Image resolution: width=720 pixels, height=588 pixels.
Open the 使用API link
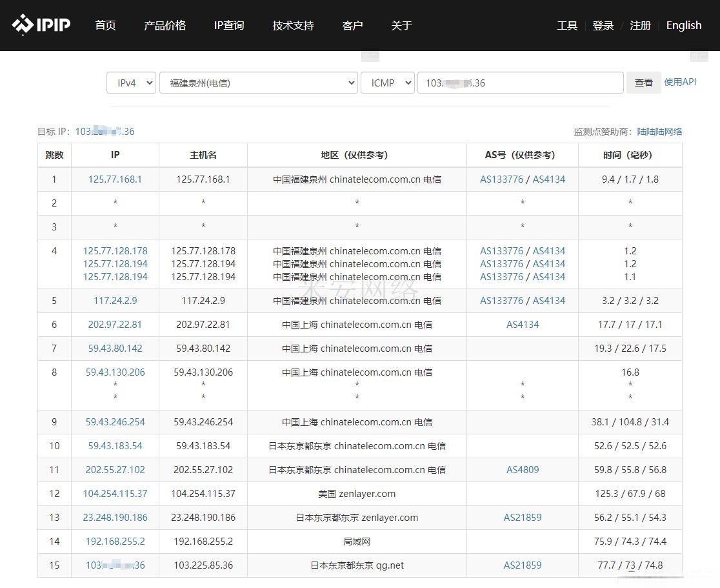(680, 82)
